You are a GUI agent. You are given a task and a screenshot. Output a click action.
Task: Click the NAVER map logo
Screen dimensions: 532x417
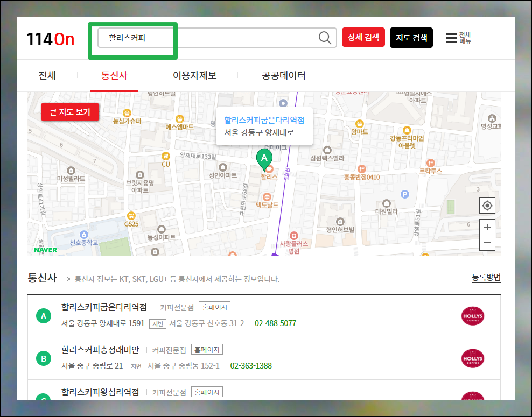[x=45, y=250]
